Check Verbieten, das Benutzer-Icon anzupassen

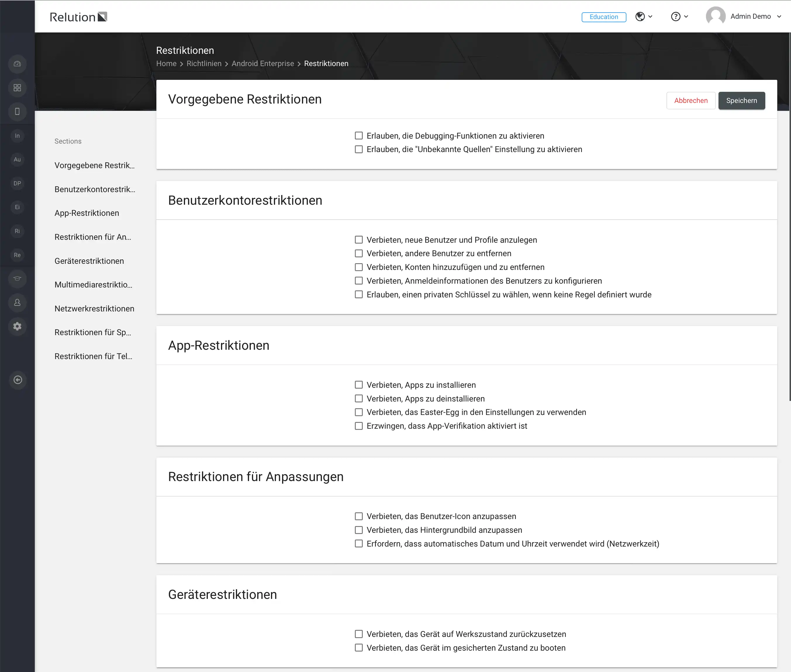(x=359, y=516)
